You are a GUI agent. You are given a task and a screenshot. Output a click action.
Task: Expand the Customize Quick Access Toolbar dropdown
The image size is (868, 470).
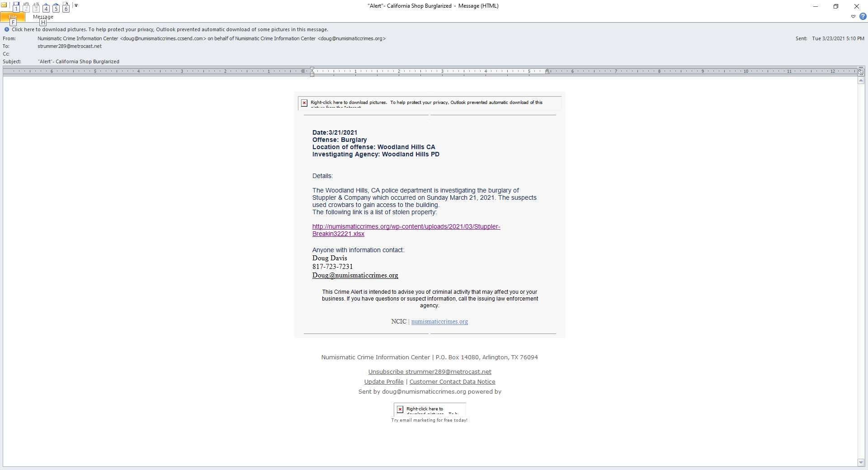[x=76, y=6]
